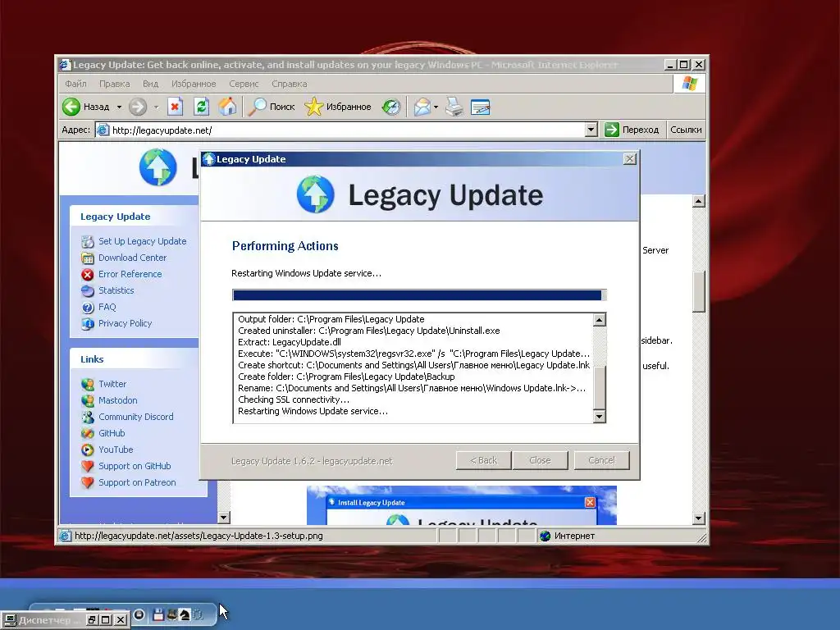Click the webpage scrollbar up arrow
The image size is (840, 630).
[x=699, y=202]
